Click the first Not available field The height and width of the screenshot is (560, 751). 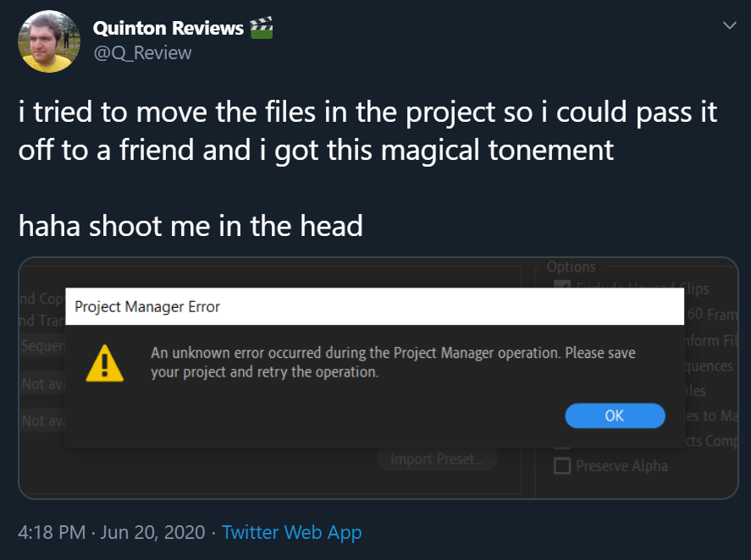42,383
